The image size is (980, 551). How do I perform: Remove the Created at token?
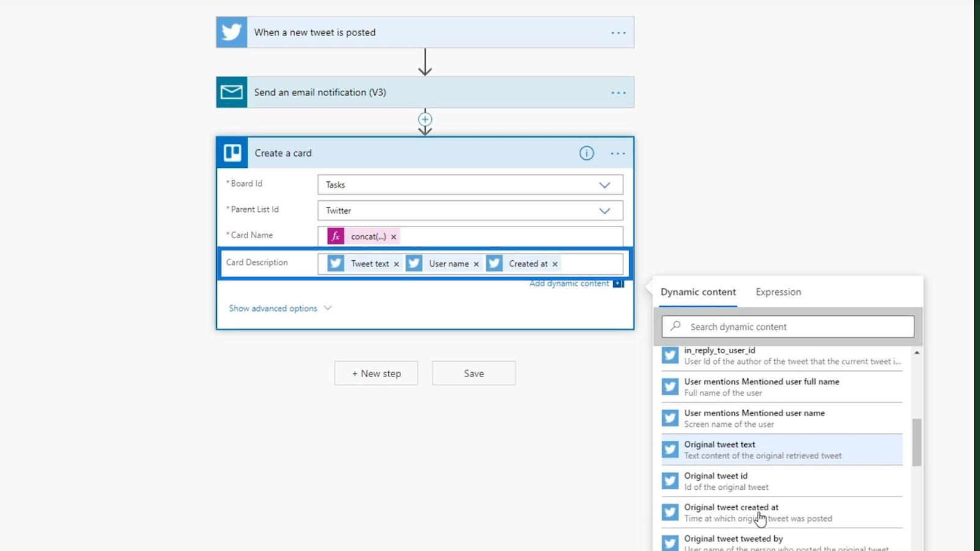(555, 264)
